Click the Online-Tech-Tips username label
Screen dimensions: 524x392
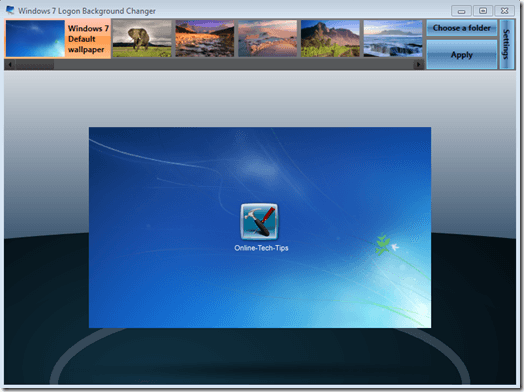pyautogui.click(x=261, y=248)
